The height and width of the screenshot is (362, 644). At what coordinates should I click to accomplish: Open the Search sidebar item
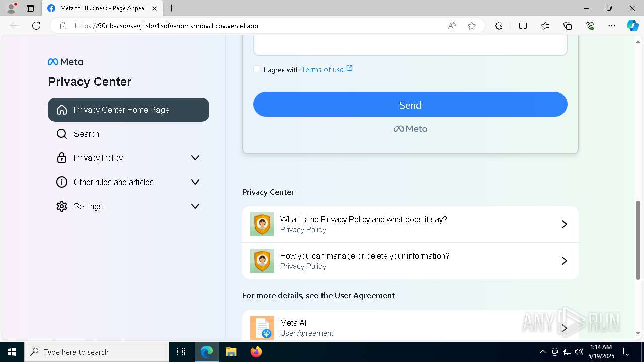(128, 134)
